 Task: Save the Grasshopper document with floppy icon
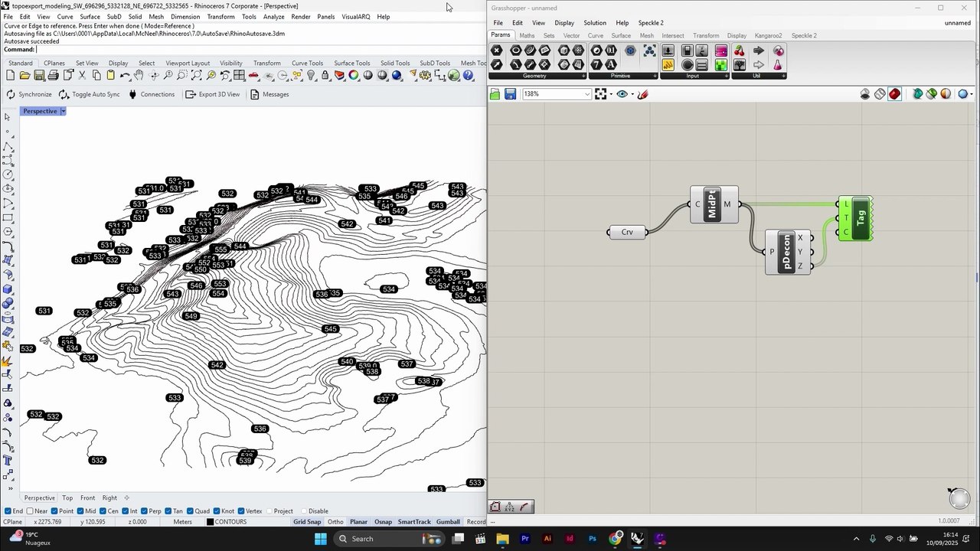point(510,94)
